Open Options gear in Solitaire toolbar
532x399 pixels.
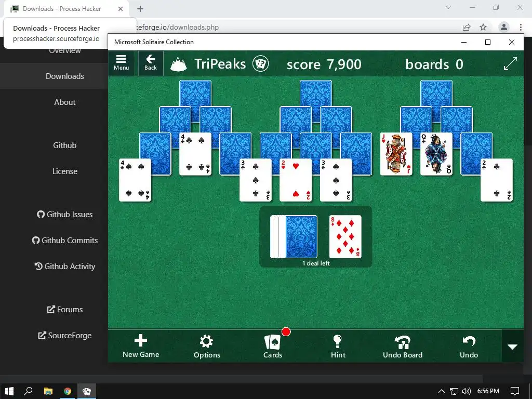point(207,346)
